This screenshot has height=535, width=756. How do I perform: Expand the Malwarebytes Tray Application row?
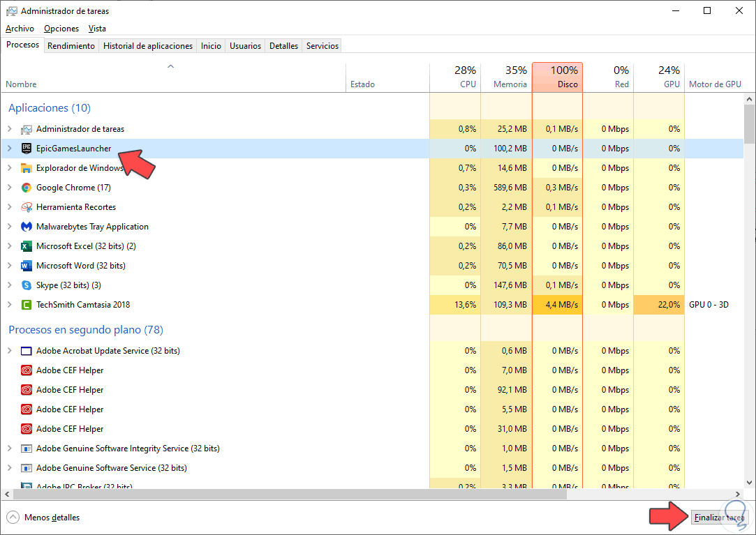10,227
